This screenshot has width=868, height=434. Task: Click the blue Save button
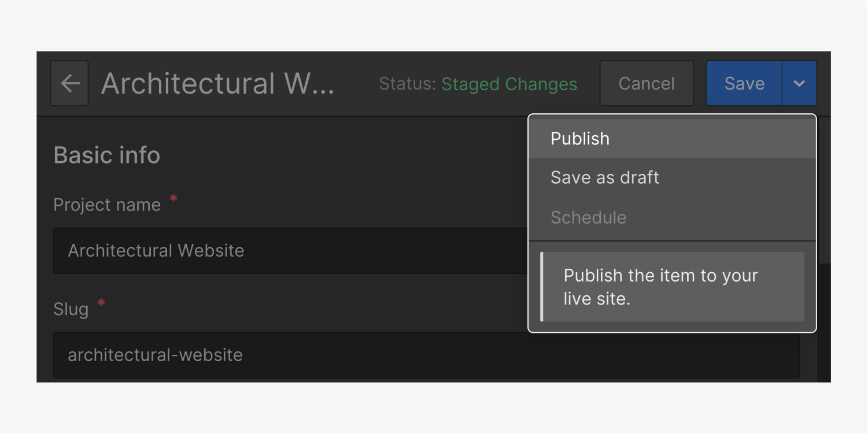click(x=744, y=83)
